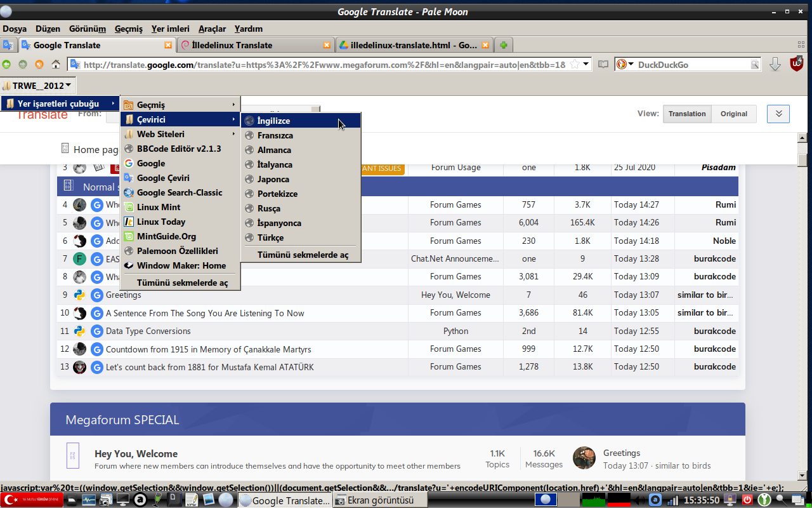Select the Original view button
This screenshot has height=508, width=812.
pyautogui.click(x=733, y=114)
